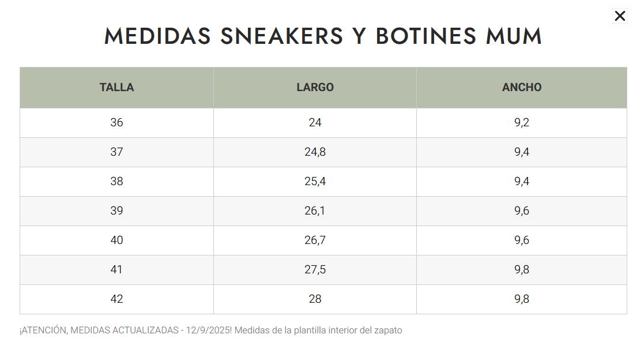Image resolution: width=644 pixels, height=342 pixels.
Task: Click size 40 cell
Action: coord(116,240)
